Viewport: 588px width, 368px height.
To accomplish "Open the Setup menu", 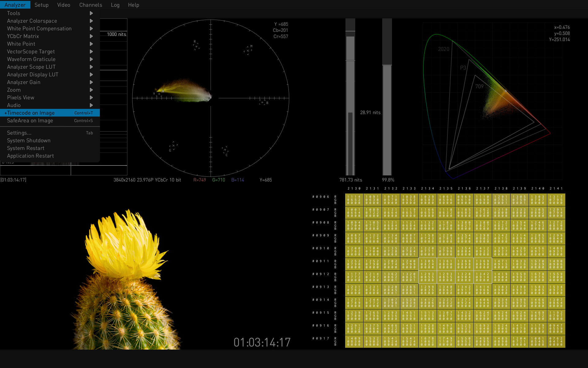I will click(x=41, y=5).
